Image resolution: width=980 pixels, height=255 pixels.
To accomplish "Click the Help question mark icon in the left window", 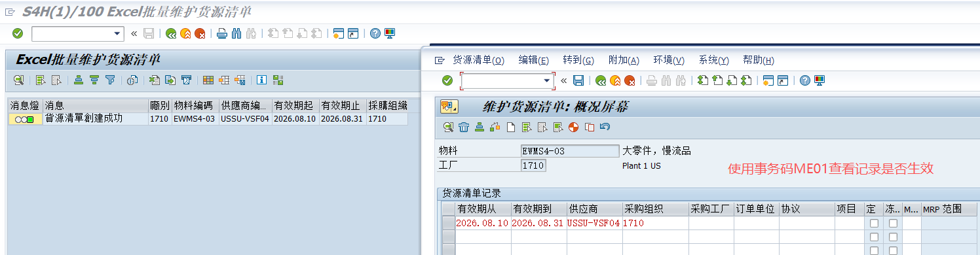I will 375,33.
